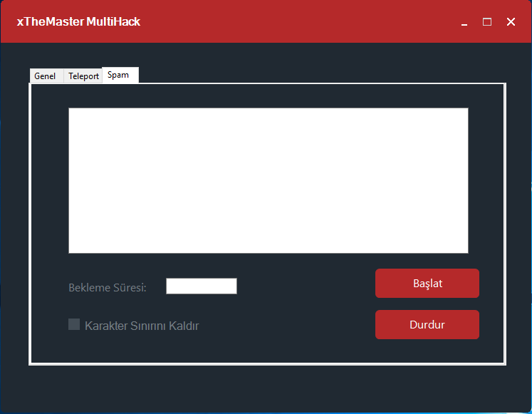Click inside the large spam message text area
Viewport: 532px width, 414px height.
268,180
